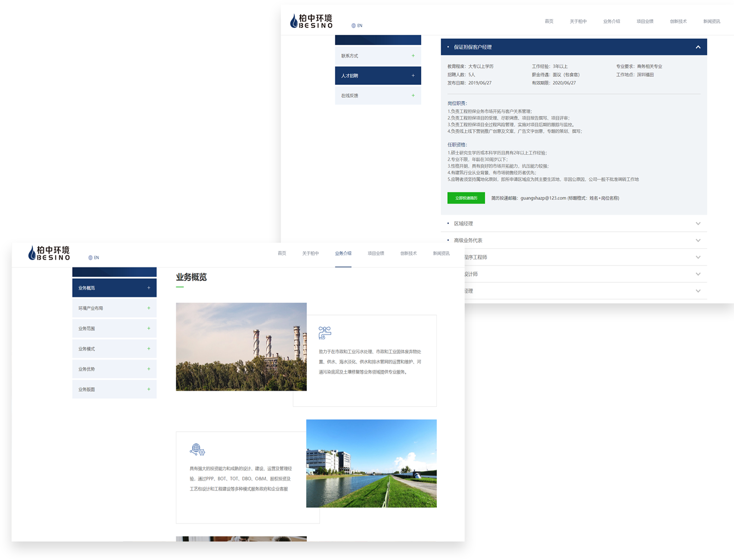The width and height of the screenshot is (734, 560).
Task: Click the 任职资格 section heading
Action: click(x=457, y=145)
